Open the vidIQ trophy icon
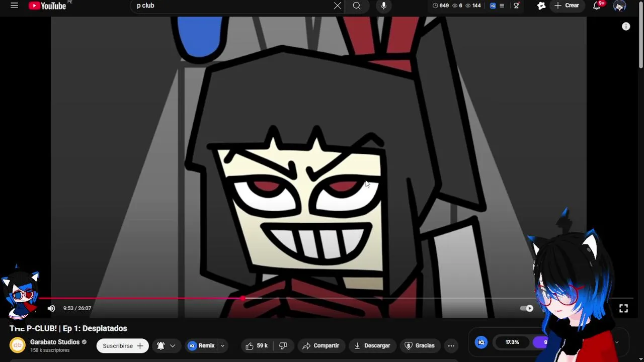 516,6
